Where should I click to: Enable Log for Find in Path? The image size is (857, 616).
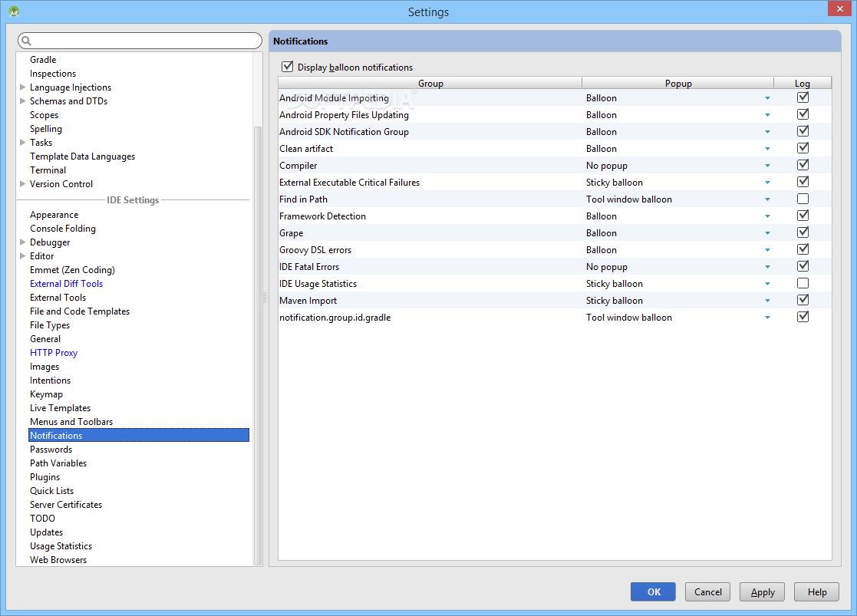click(803, 199)
